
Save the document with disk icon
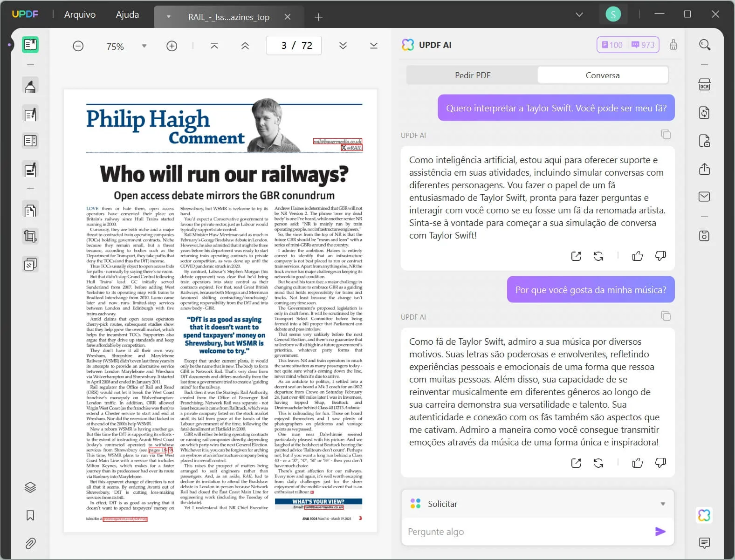705,236
